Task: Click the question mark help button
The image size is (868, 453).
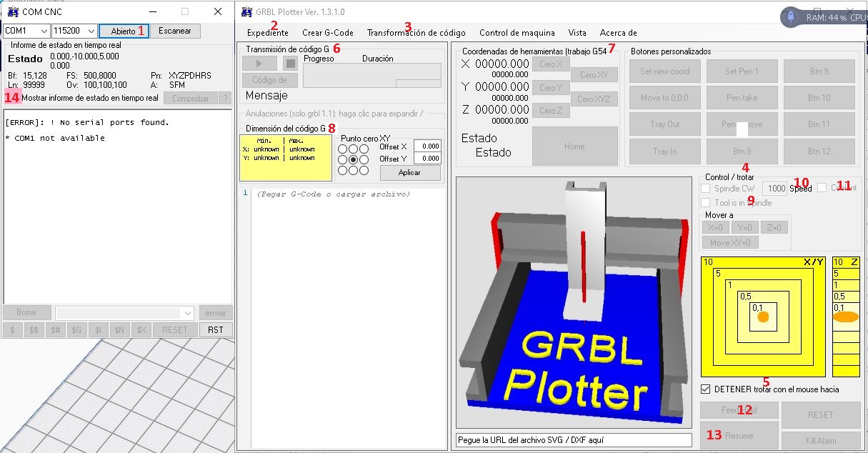Action: pos(225,99)
